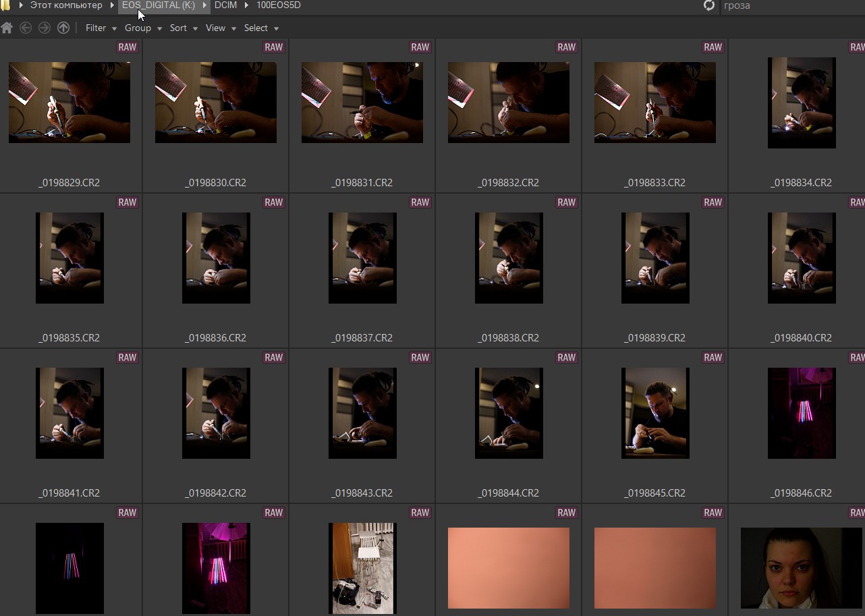Click the RAW badge above _0198841.CR2
Screen dimensions: 865x616
tap(127, 358)
